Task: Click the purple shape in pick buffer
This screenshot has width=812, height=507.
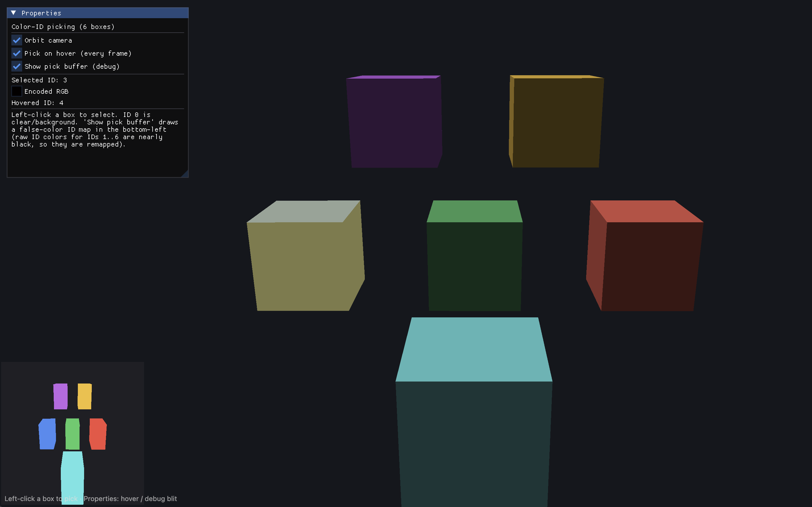Action: coord(61,396)
